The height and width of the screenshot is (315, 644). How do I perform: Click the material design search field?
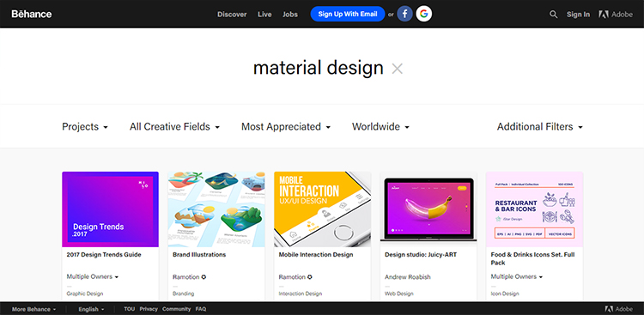point(318,68)
